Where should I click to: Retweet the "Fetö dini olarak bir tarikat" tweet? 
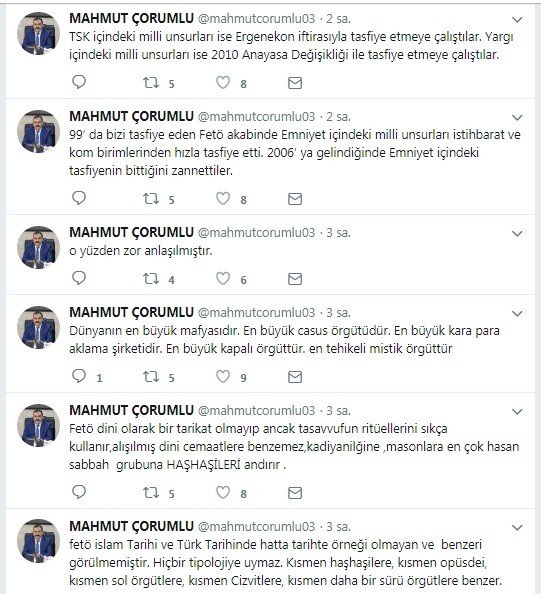click(x=151, y=492)
